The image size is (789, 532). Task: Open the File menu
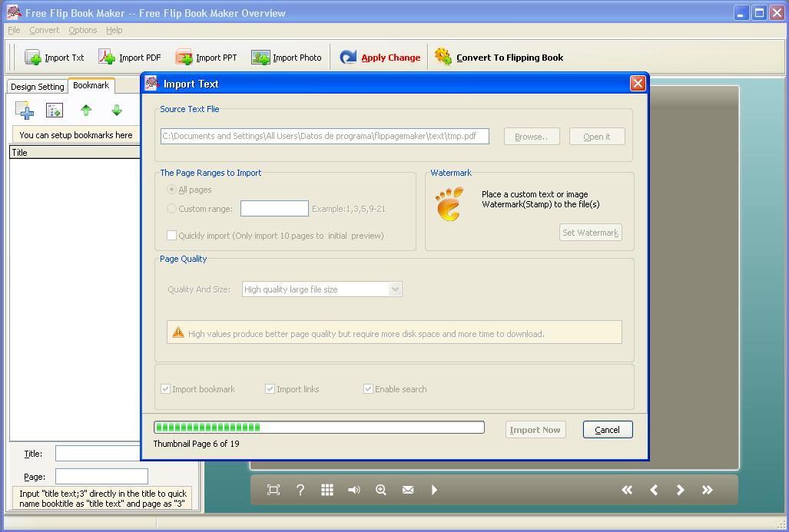point(14,30)
